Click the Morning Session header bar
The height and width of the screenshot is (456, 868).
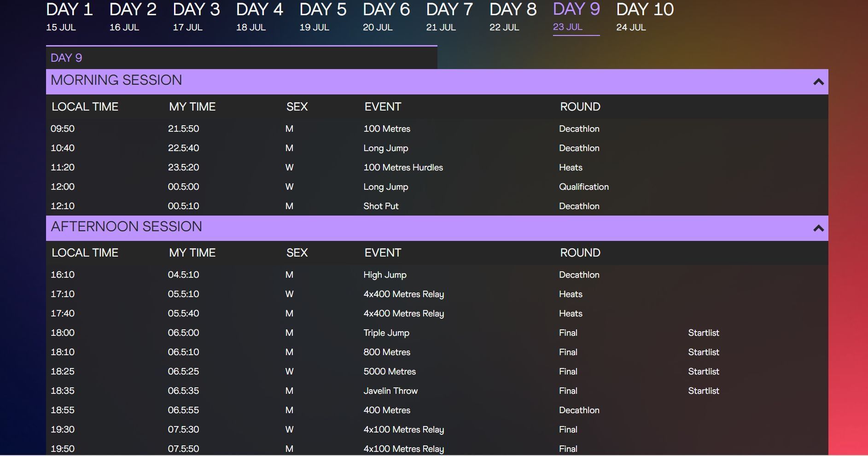pos(414,81)
